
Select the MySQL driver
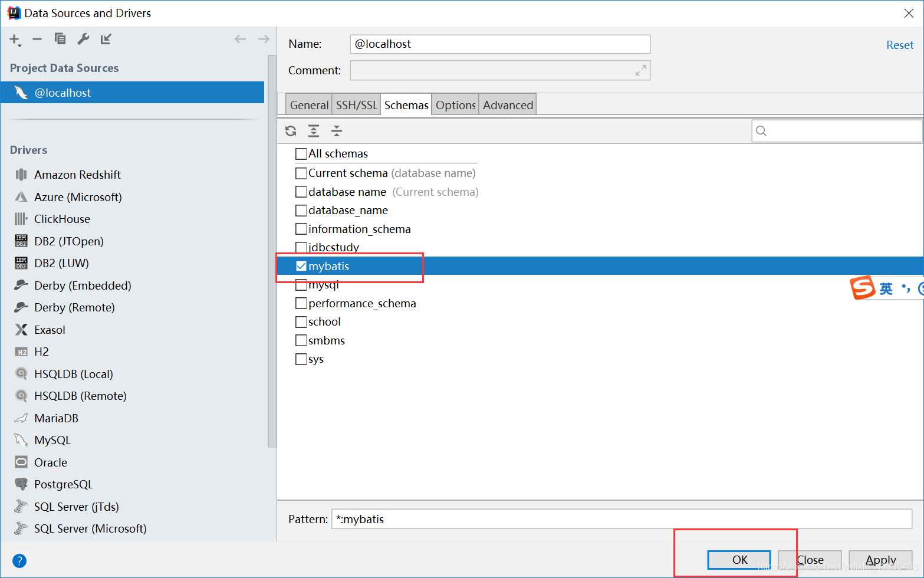tap(52, 440)
